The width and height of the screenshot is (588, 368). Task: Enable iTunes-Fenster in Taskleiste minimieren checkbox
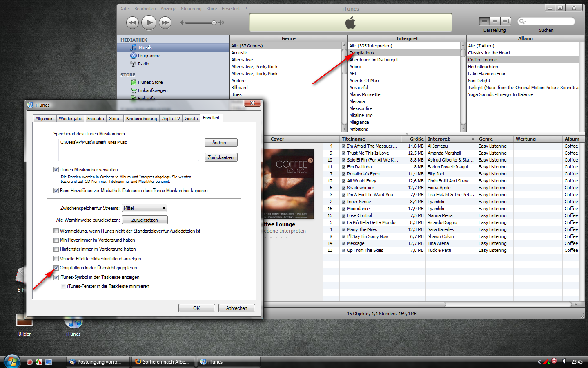63,286
